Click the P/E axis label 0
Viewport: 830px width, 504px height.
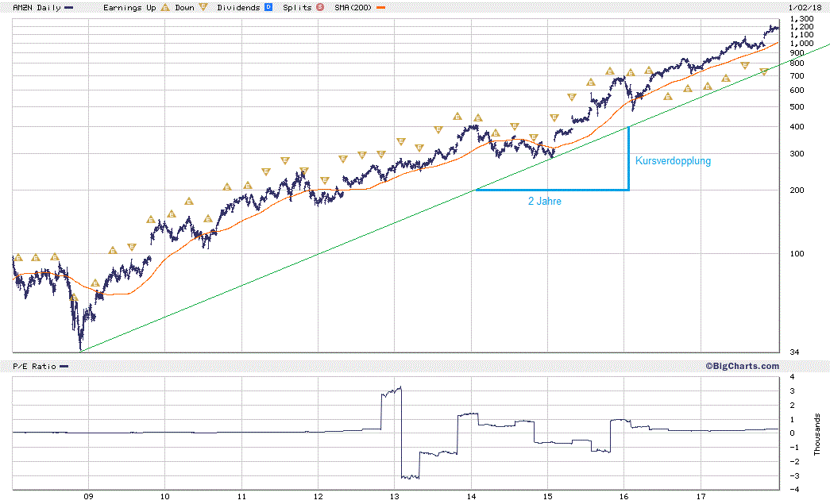coord(793,433)
